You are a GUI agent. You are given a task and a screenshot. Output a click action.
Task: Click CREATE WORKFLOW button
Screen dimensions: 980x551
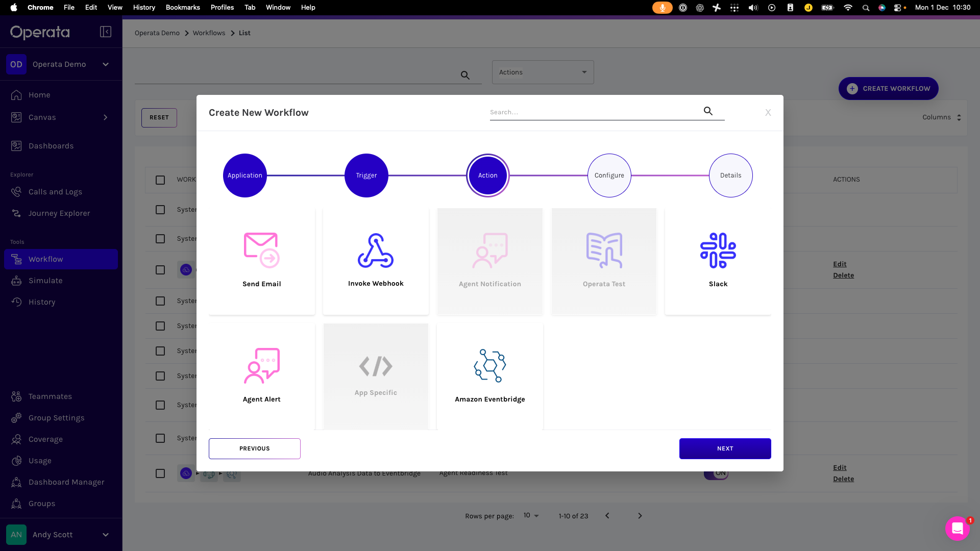[x=889, y=89]
